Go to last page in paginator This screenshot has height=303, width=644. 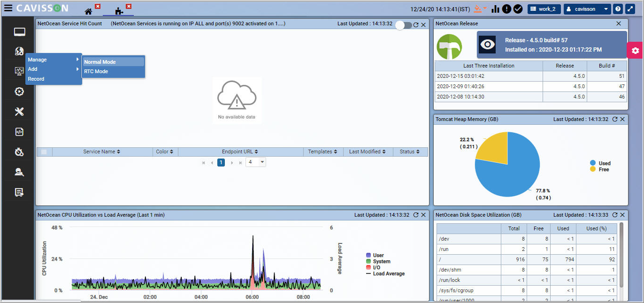[x=240, y=162]
